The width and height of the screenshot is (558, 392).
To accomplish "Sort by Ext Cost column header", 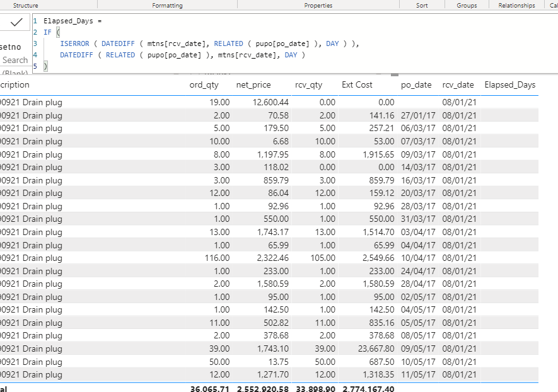I will click(x=357, y=84).
